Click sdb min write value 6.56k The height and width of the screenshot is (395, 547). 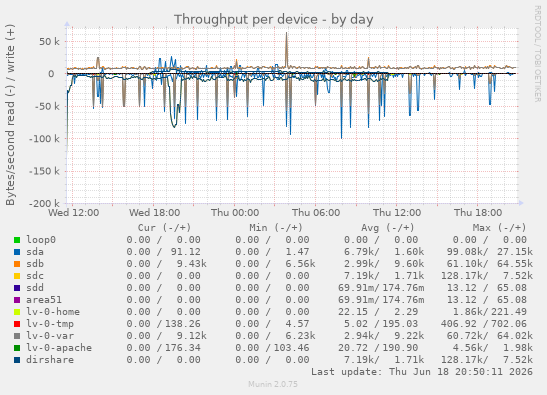pyautogui.click(x=300, y=263)
